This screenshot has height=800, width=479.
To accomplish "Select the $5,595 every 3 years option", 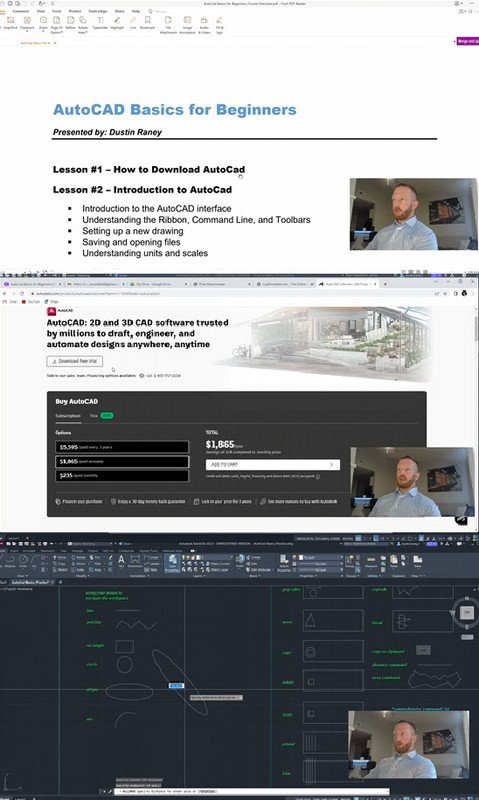I will 122,447.
